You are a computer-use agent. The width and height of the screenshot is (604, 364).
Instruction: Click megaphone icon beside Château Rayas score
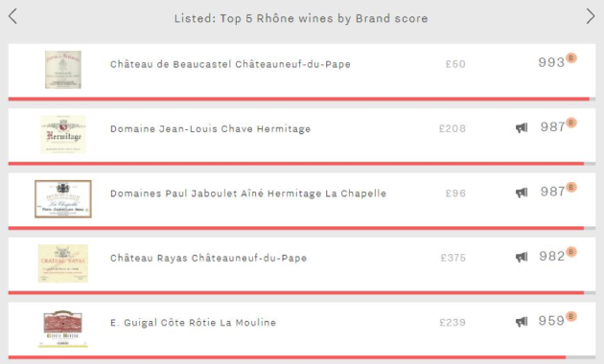[x=522, y=257]
